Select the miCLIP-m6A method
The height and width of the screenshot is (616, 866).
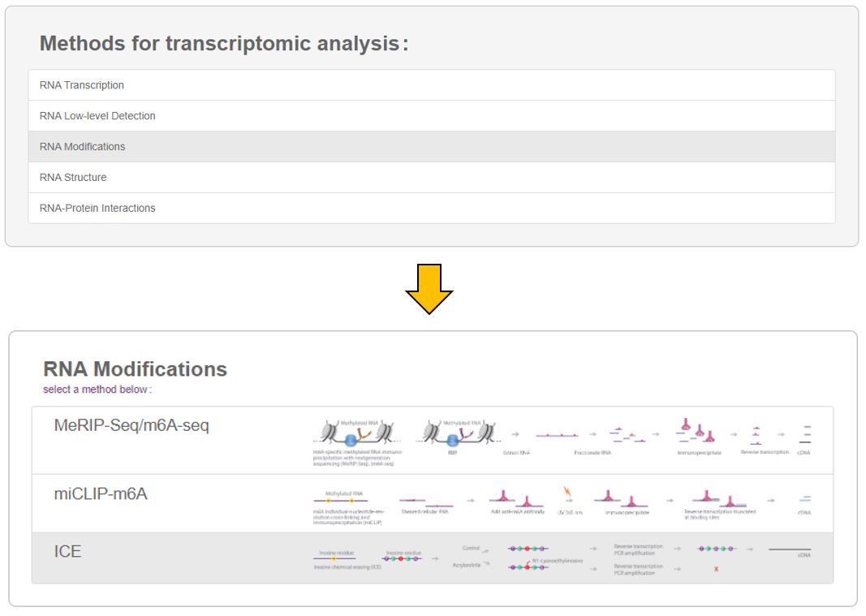point(101,493)
